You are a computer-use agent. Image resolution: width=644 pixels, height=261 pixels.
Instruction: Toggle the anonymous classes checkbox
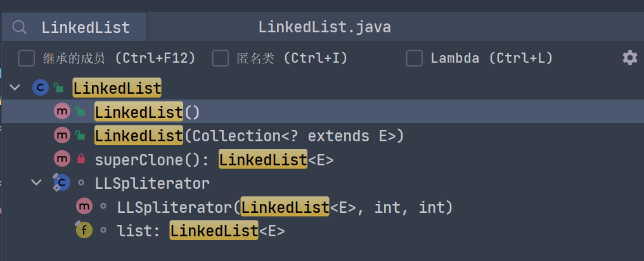coord(220,58)
